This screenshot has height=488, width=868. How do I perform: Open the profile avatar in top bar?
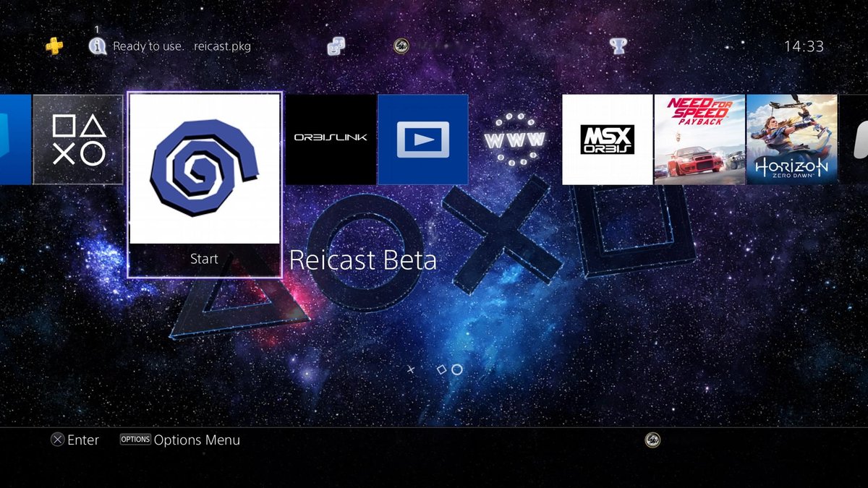click(x=401, y=46)
